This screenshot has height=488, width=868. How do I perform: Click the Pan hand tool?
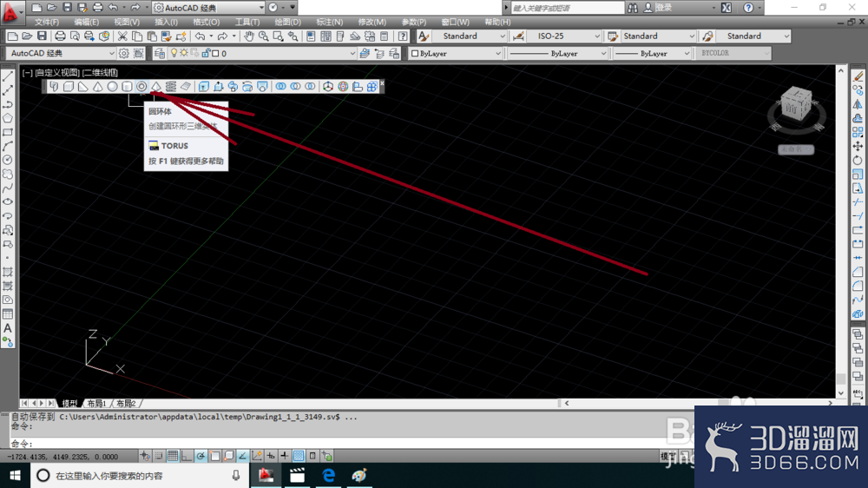tap(249, 36)
